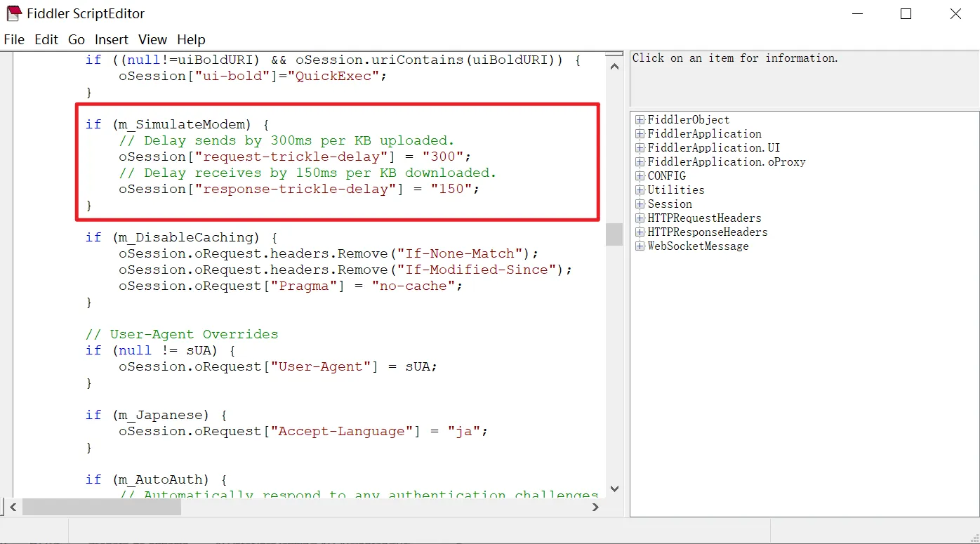980x544 pixels.
Task: Click the Fiddler ScriptEditor title bar icon
Action: [13, 13]
